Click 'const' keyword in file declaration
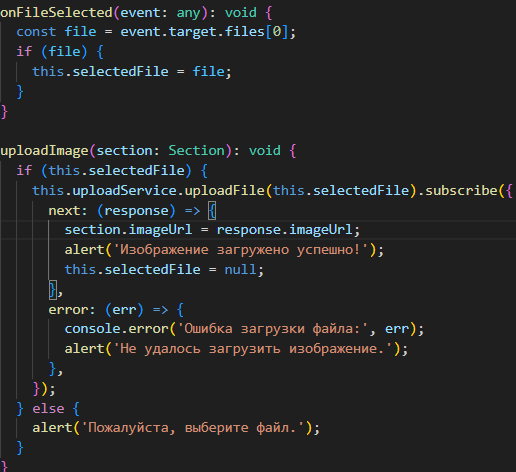The width and height of the screenshot is (516, 472). [36, 32]
